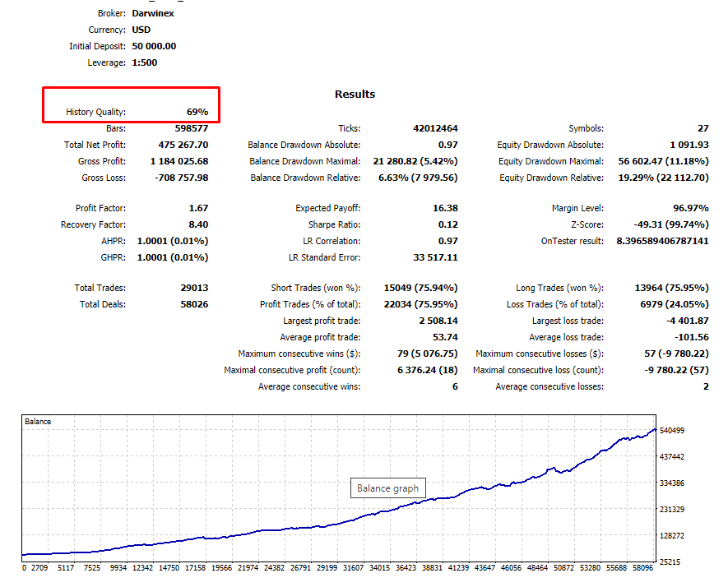Click Average profit trade value 53.74
Image resolution: width=728 pixels, height=587 pixels.
pos(445,337)
